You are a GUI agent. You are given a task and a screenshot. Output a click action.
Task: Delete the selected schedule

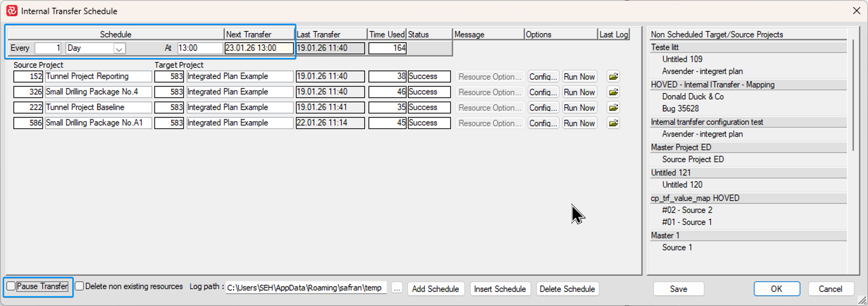click(567, 289)
